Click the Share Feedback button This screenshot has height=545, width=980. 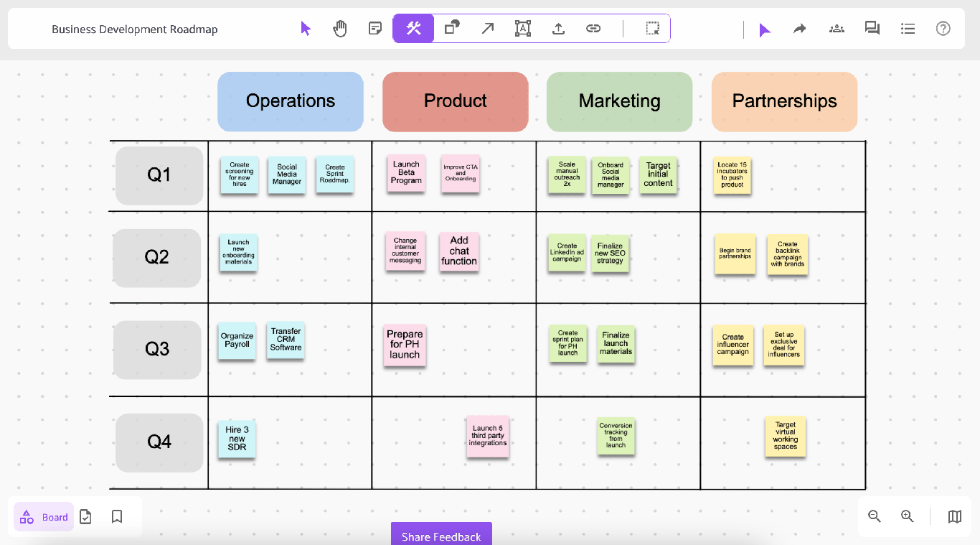[441, 535]
